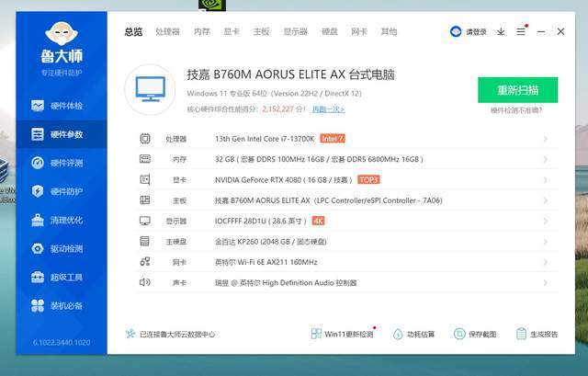Click the 4K badge on monitor row
The width and height of the screenshot is (588, 376).
pyautogui.click(x=319, y=221)
